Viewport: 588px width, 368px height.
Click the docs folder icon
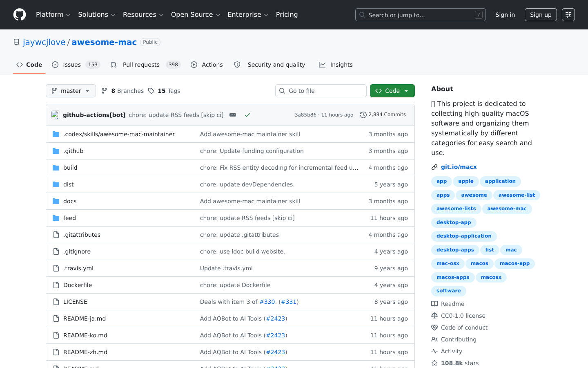point(56,201)
